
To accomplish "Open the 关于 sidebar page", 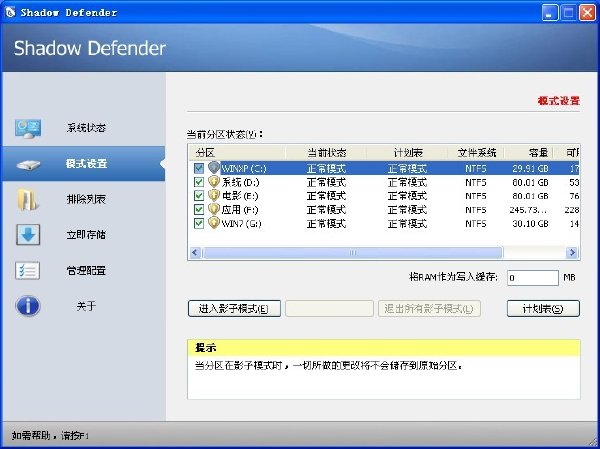I will point(86,306).
